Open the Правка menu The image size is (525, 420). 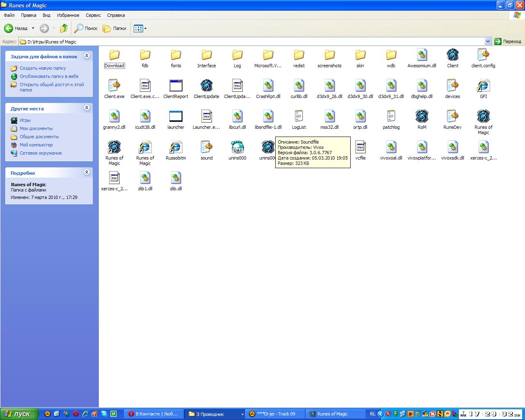[29, 15]
